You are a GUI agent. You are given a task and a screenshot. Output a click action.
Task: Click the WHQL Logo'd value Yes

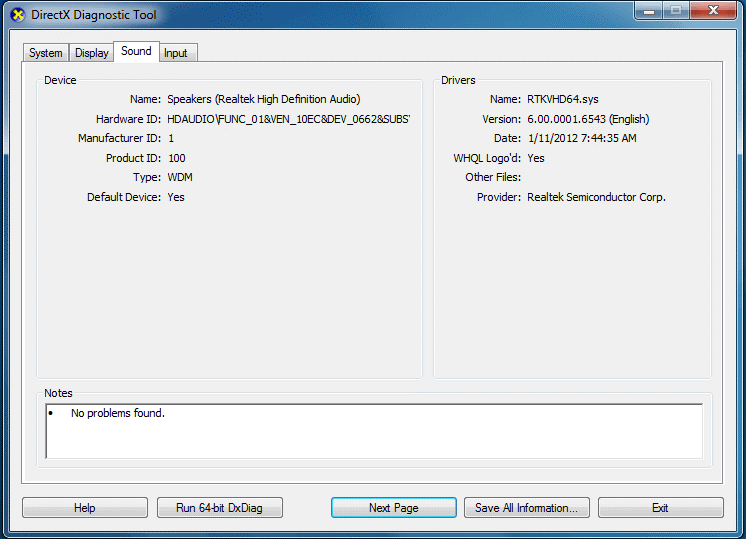(x=536, y=158)
